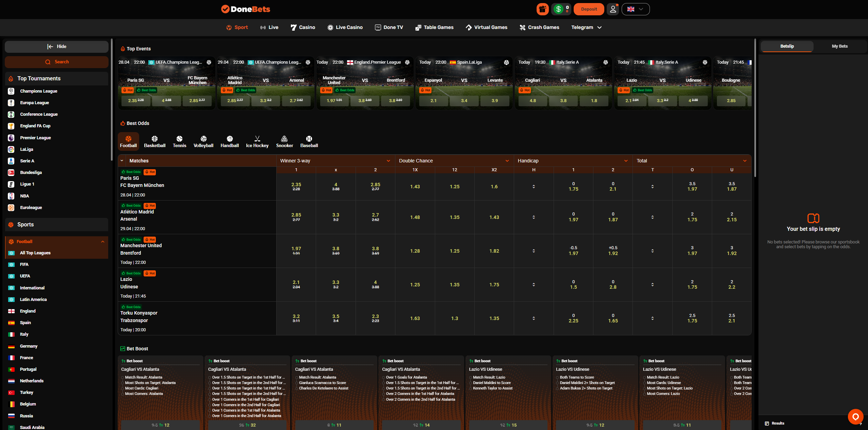Click England FA Cup trophy icon
Screen dimensions: 868x430
(x=11, y=126)
